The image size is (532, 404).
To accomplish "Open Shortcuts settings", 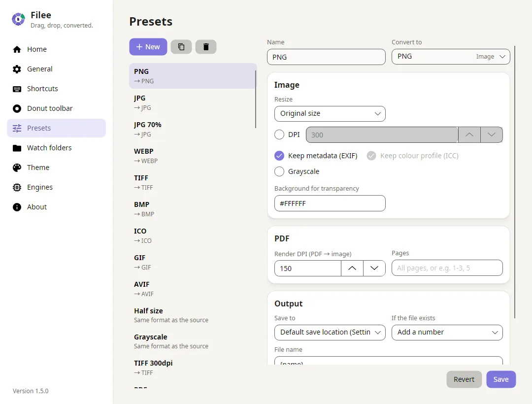I will 56,89.
